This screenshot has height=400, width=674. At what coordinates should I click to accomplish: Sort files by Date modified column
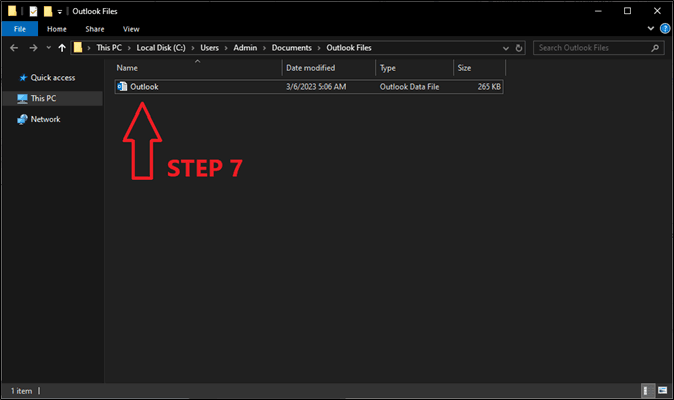coord(310,68)
